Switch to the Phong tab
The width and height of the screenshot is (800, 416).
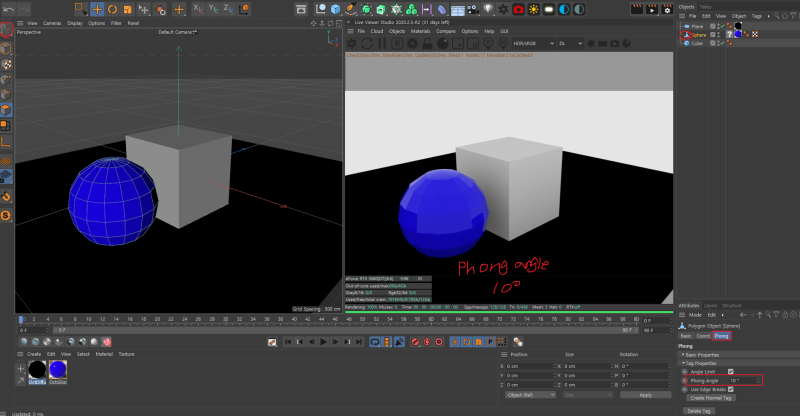(721, 336)
